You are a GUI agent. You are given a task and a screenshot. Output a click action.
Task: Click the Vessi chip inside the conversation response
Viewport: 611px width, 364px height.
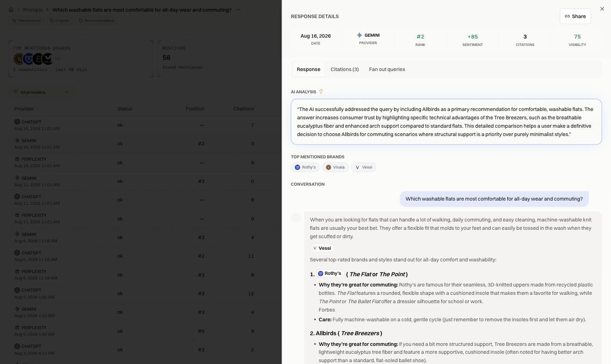pos(322,248)
